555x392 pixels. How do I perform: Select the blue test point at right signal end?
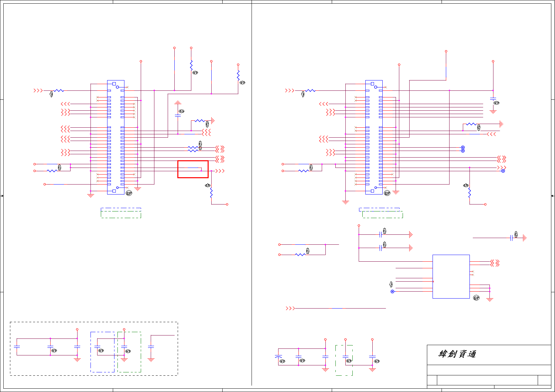[x=503, y=171]
